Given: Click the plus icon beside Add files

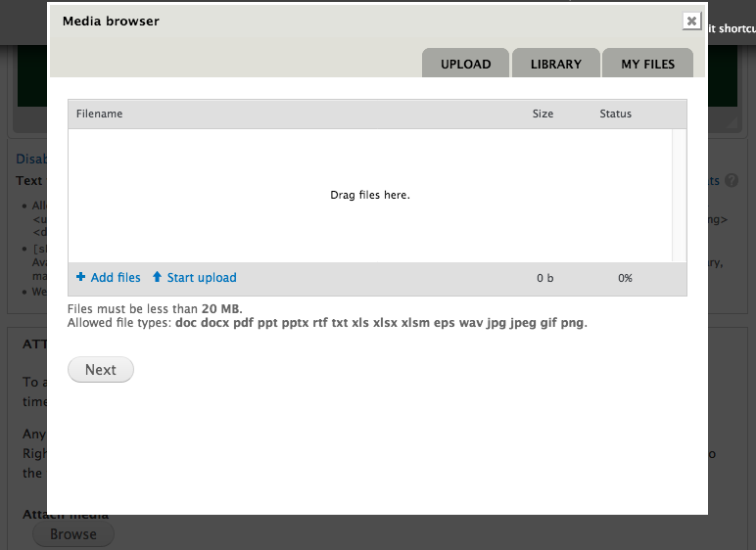Looking at the screenshot, I should [x=80, y=278].
